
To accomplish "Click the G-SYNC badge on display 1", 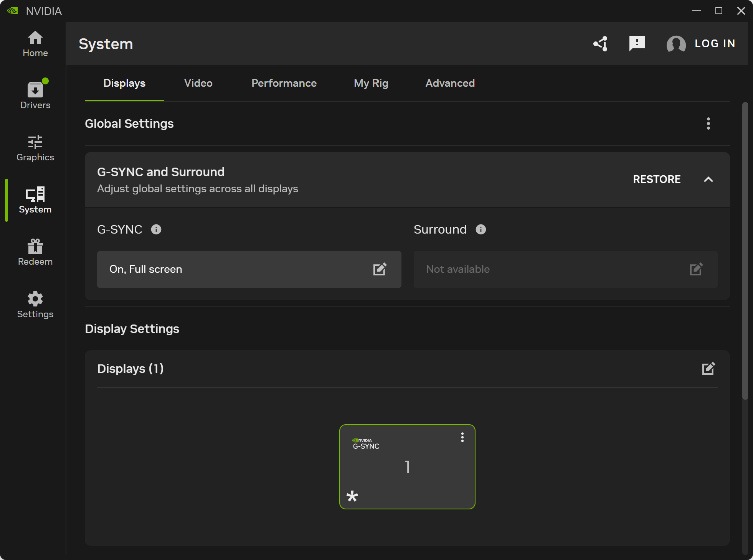I will click(x=366, y=444).
